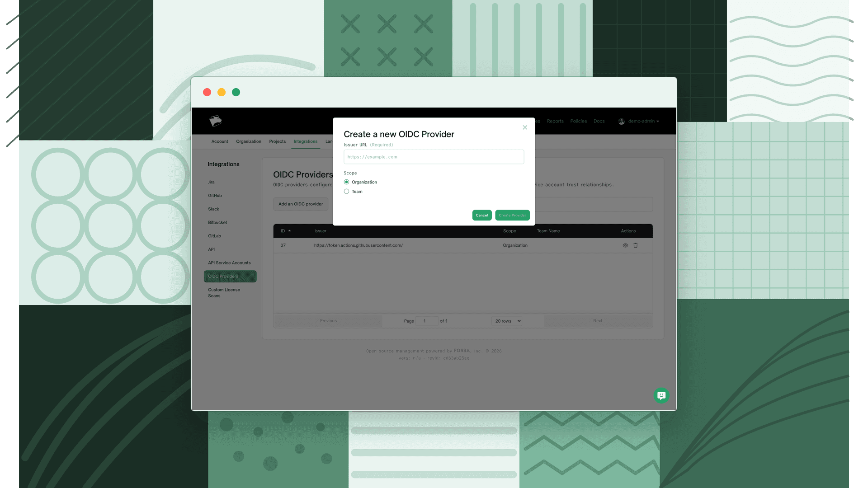Select the Organization scope radio button
Viewport: 868px width, 488px height.
tap(346, 182)
